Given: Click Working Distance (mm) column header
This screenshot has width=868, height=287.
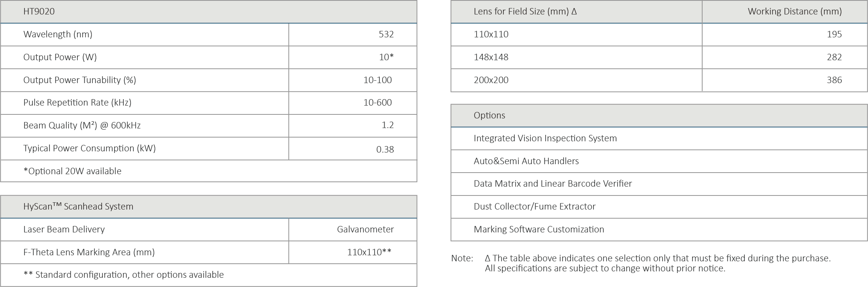Looking at the screenshot, I should [794, 11].
